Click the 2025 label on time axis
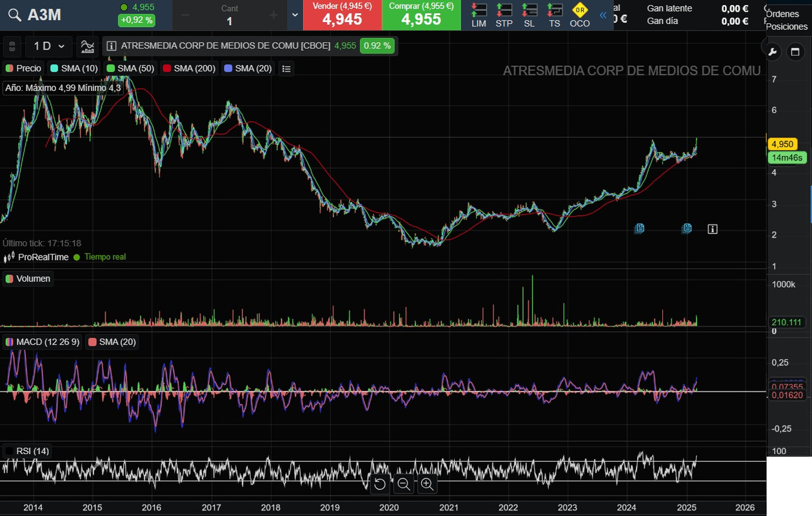 686,508
